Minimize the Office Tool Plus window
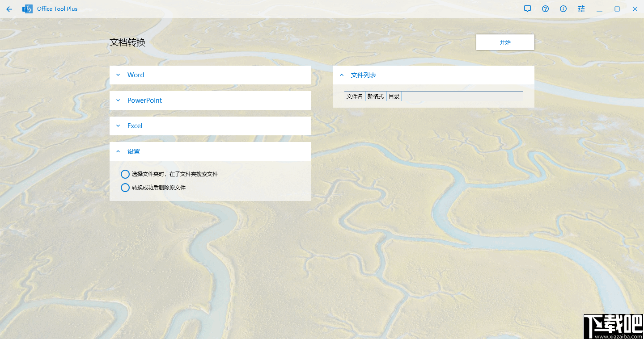Viewport: 644px width, 339px height. 599,9
